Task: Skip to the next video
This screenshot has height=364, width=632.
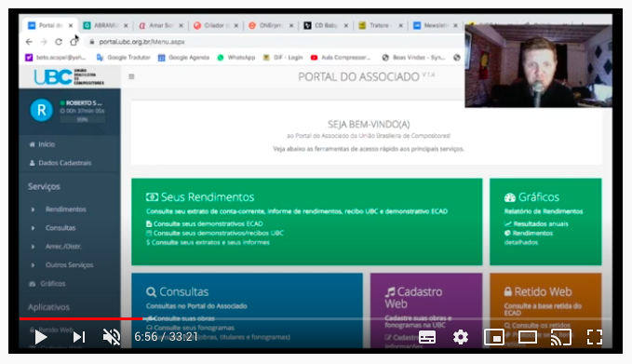Action: point(79,337)
